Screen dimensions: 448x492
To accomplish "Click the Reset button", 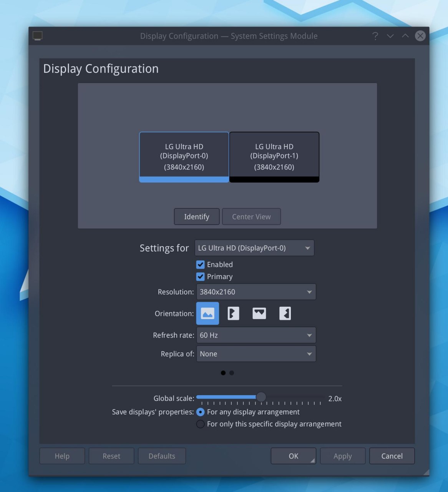I will [x=111, y=456].
